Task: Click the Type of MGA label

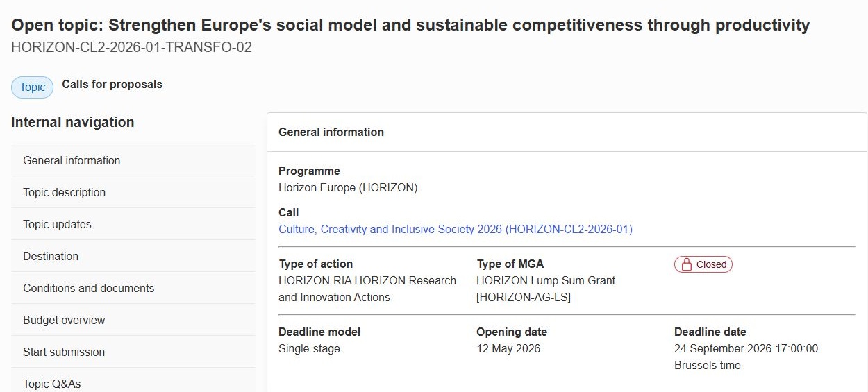Action: click(x=510, y=264)
